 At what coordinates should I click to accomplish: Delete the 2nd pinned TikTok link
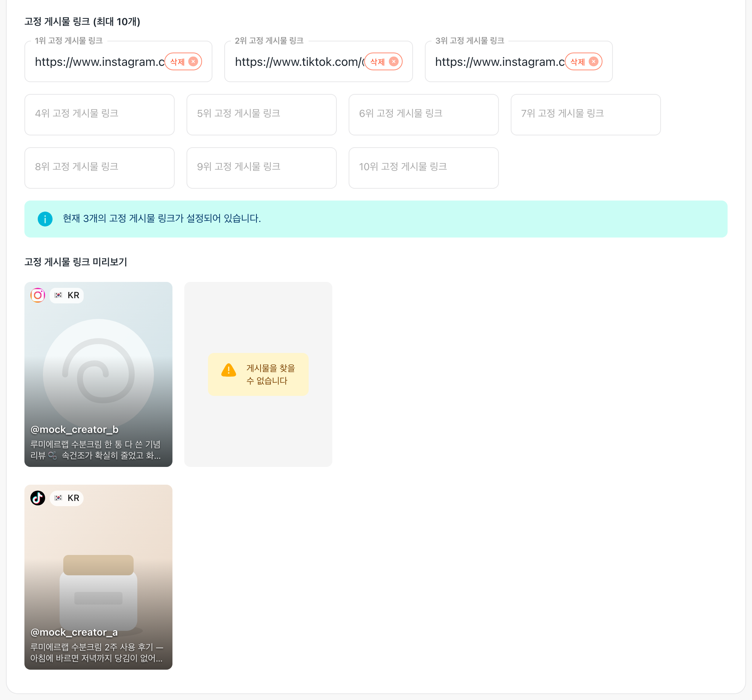pyautogui.click(x=383, y=62)
